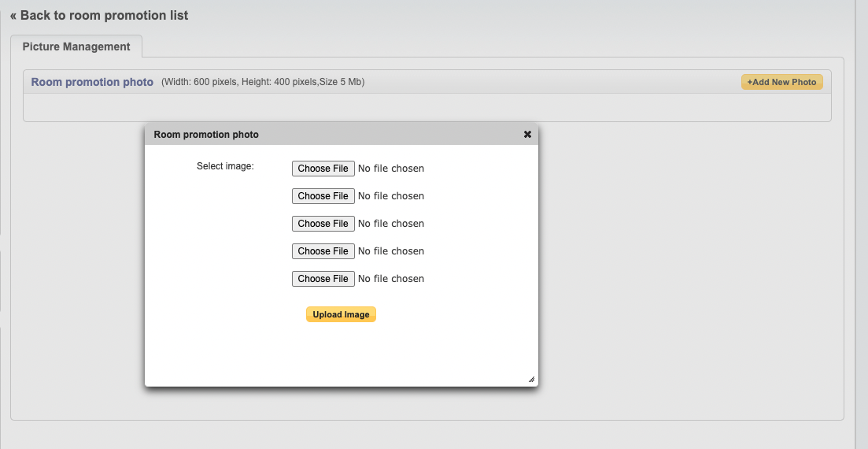Go back to room promotion list
This screenshot has width=868, height=449.
[x=99, y=15]
